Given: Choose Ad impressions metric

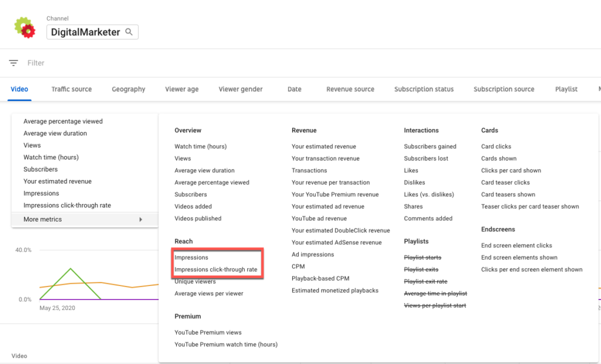Looking at the screenshot, I should [x=313, y=254].
